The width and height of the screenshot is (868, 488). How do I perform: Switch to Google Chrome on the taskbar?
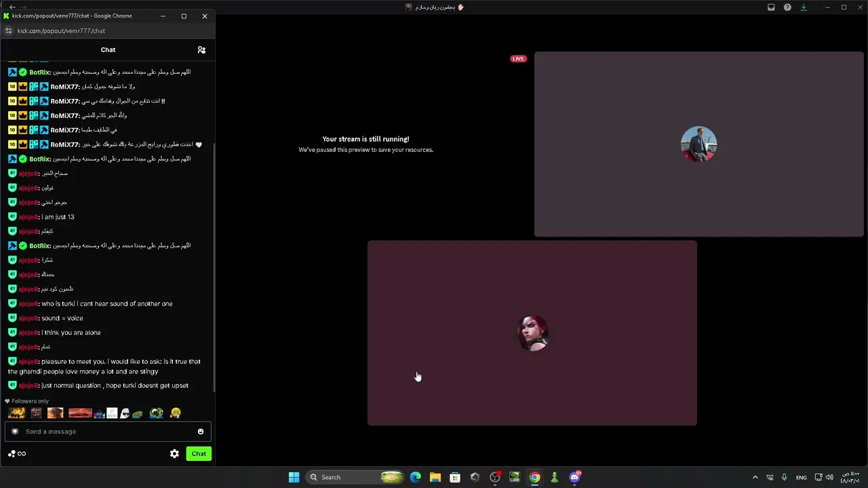[x=534, y=477]
